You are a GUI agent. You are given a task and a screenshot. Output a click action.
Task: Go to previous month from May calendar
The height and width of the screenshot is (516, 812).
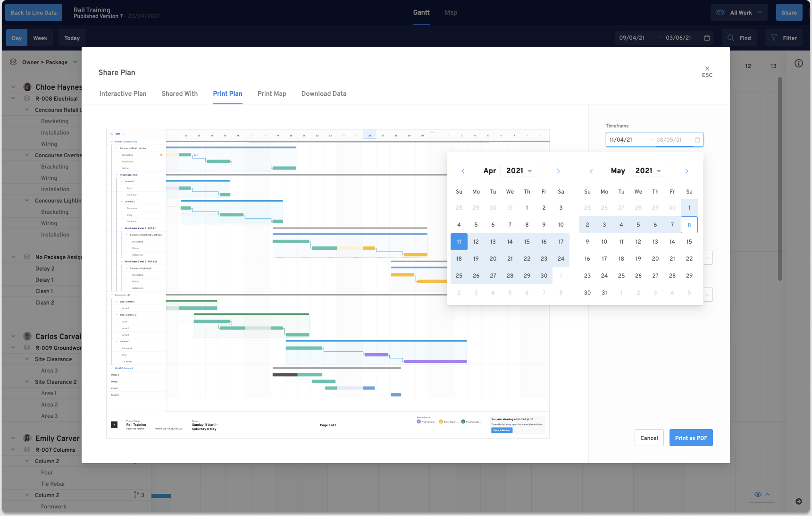(x=591, y=171)
